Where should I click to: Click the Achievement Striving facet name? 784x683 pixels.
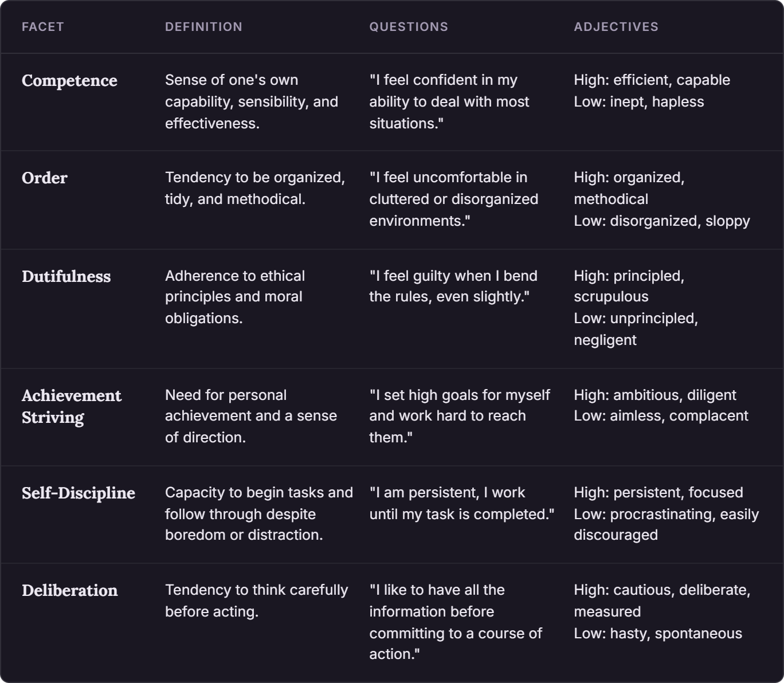(72, 406)
